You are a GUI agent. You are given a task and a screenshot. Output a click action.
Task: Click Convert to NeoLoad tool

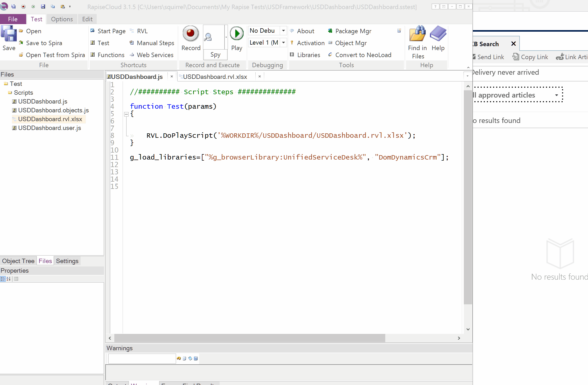click(363, 55)
